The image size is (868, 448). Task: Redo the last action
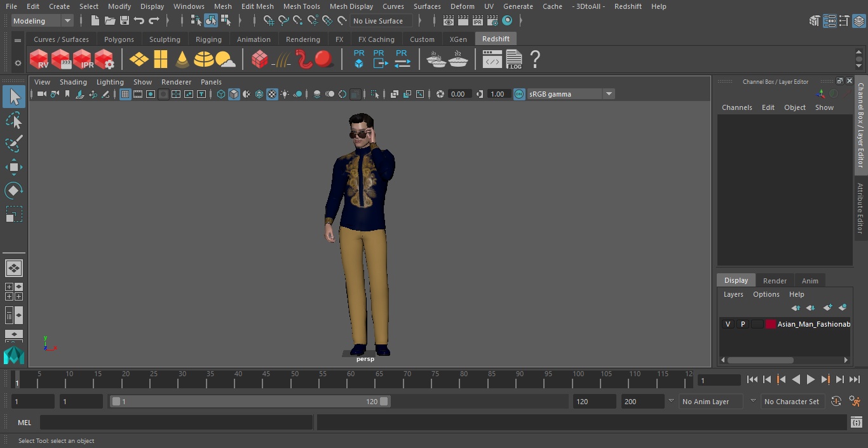(154, 21)
